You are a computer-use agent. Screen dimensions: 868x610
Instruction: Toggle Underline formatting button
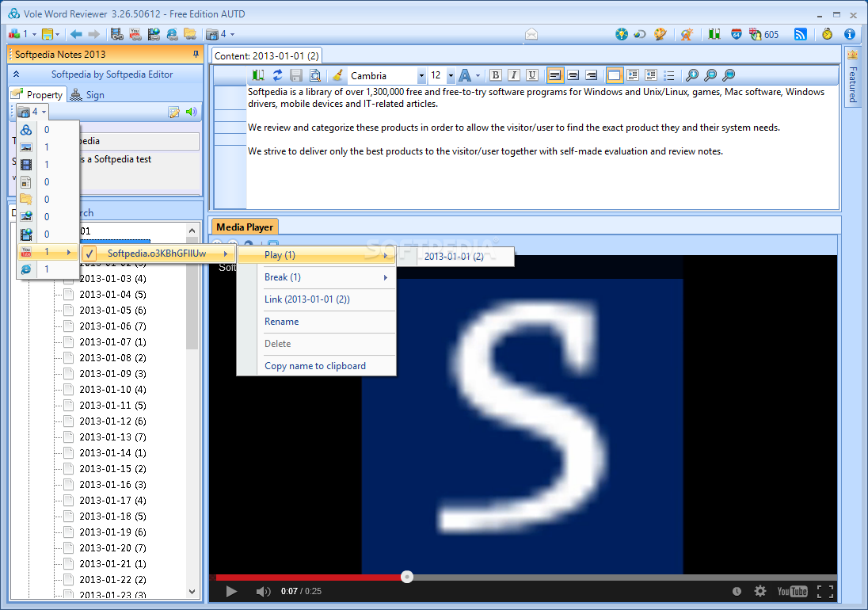[x=532, y=75]
